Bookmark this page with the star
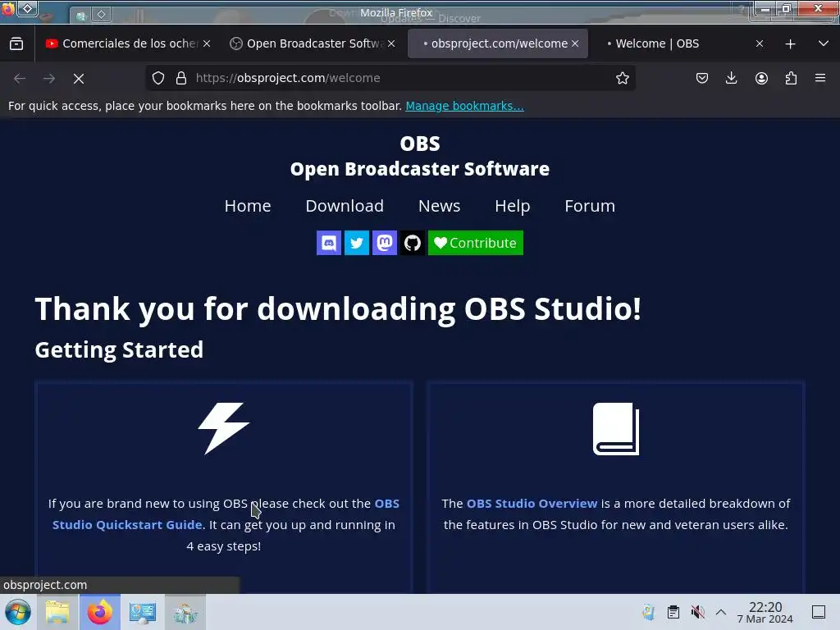 622,78
